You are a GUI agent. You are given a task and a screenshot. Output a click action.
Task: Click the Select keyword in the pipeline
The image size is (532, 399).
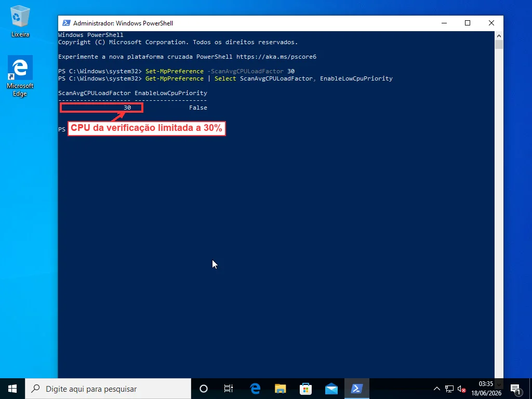point(225,78)
